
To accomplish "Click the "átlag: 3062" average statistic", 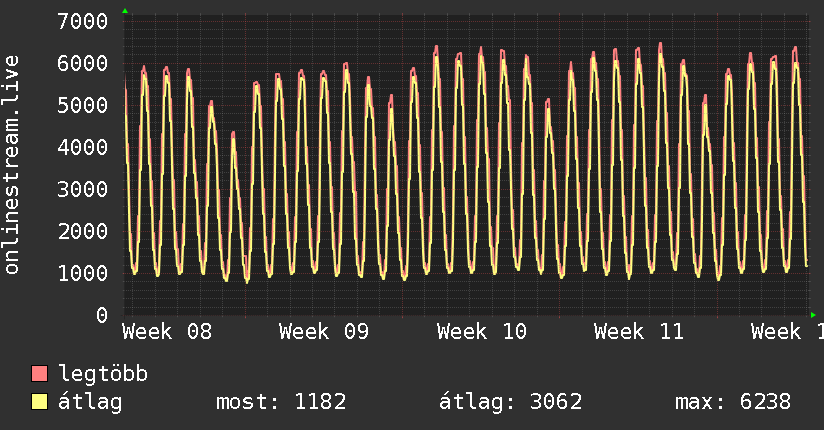I will point(511,403).
